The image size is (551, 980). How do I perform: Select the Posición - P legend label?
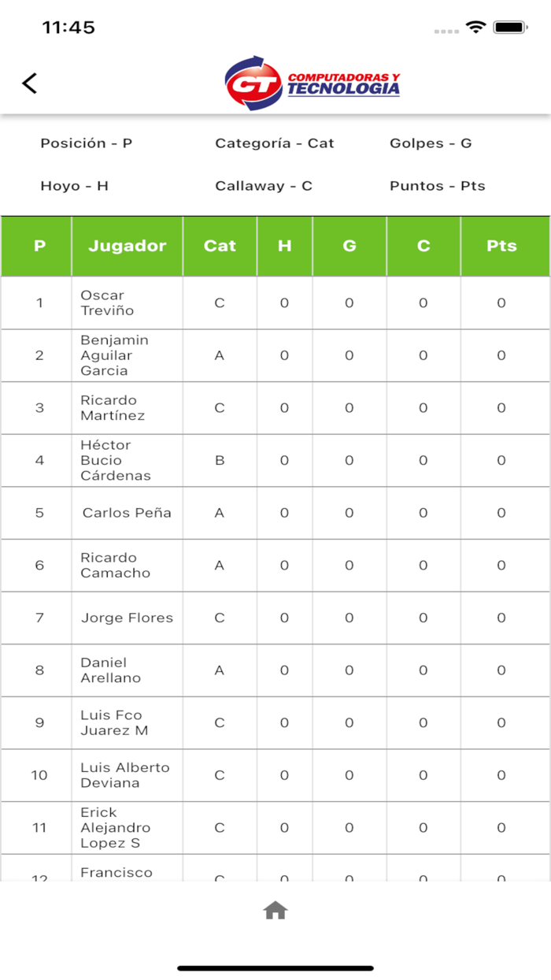87,143
